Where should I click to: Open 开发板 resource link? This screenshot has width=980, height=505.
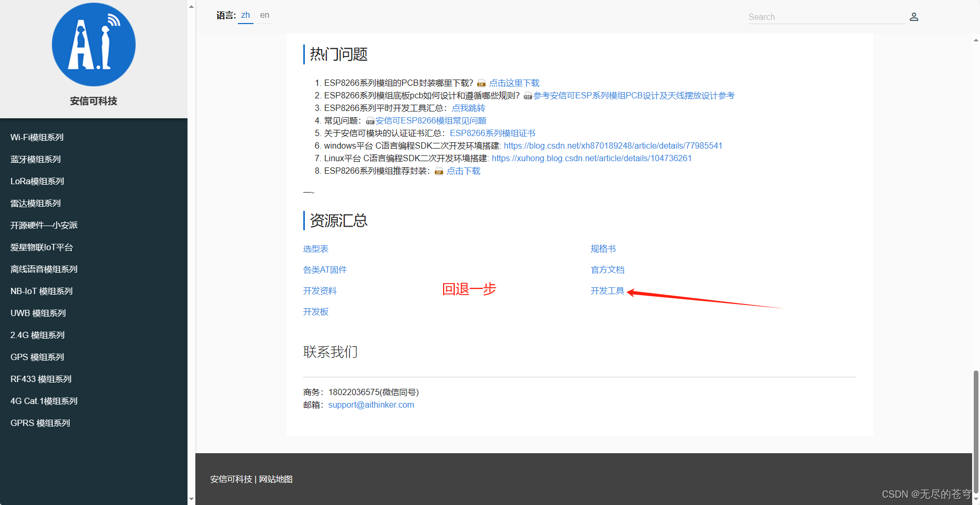click(x=316, y=312)
